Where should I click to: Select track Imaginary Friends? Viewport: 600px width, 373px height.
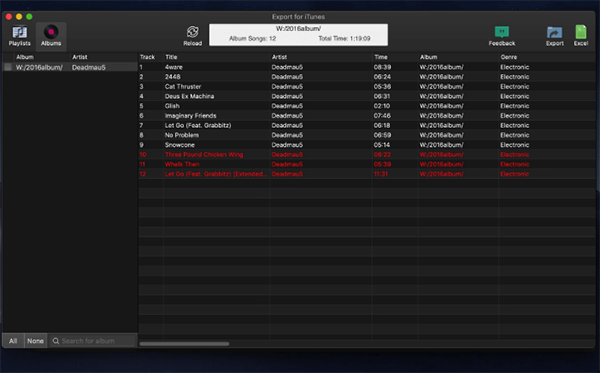click(x=191, y=116)
